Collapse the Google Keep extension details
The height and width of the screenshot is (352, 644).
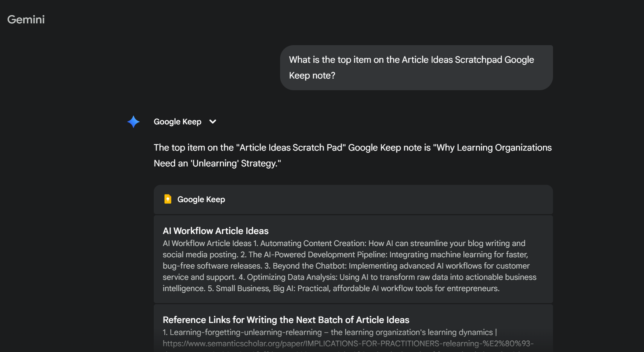pyautogui.click(x=213, y=122)
